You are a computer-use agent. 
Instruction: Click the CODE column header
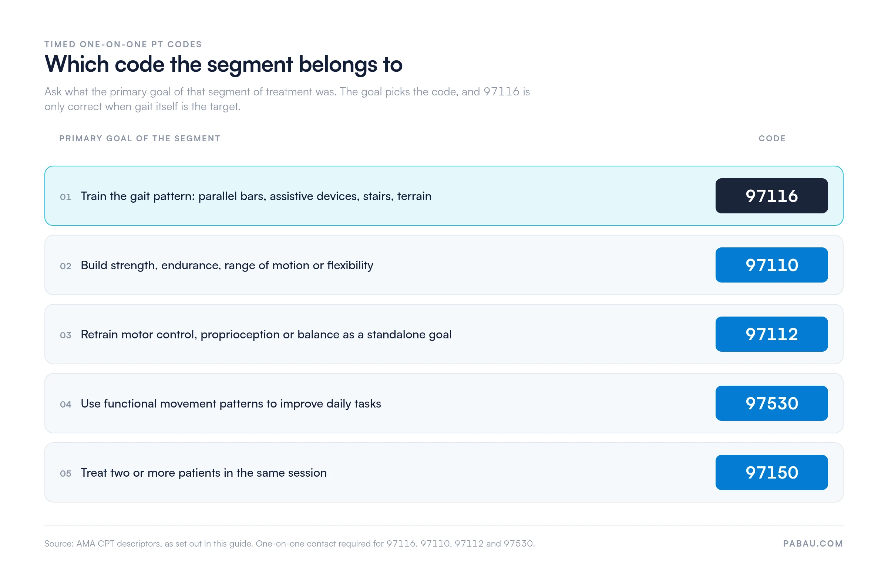[772, 138]
